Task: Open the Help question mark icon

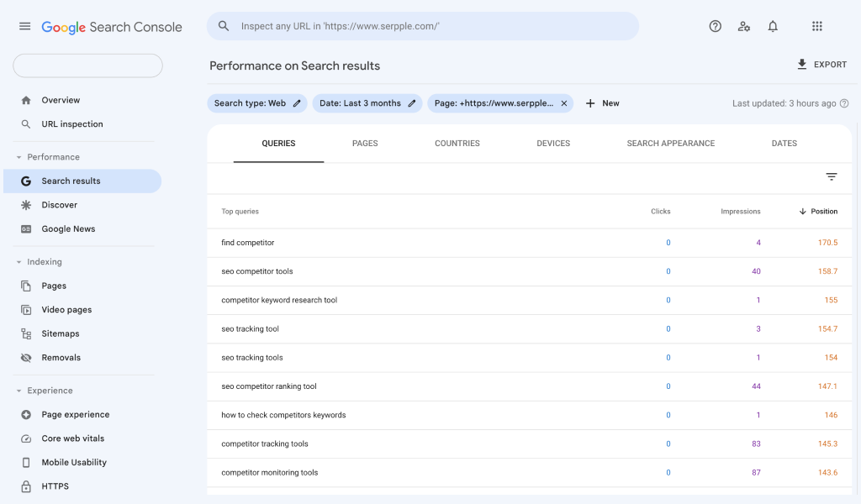Action: (x=715, y=26)
